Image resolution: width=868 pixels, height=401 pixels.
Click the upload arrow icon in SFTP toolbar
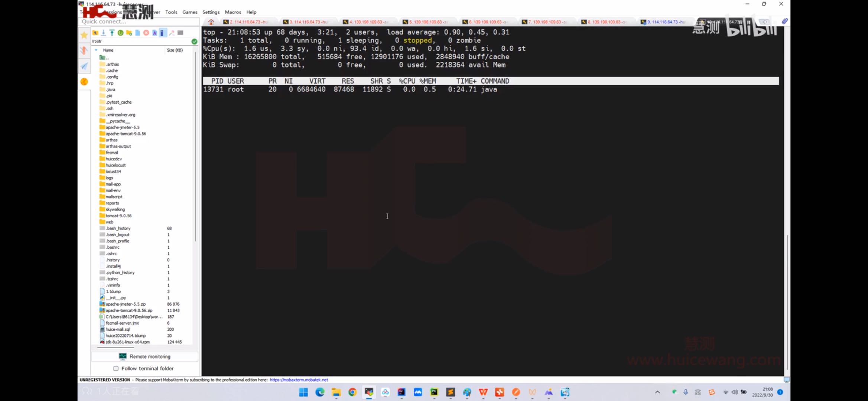pyautogui.click(x=112, y=33)
